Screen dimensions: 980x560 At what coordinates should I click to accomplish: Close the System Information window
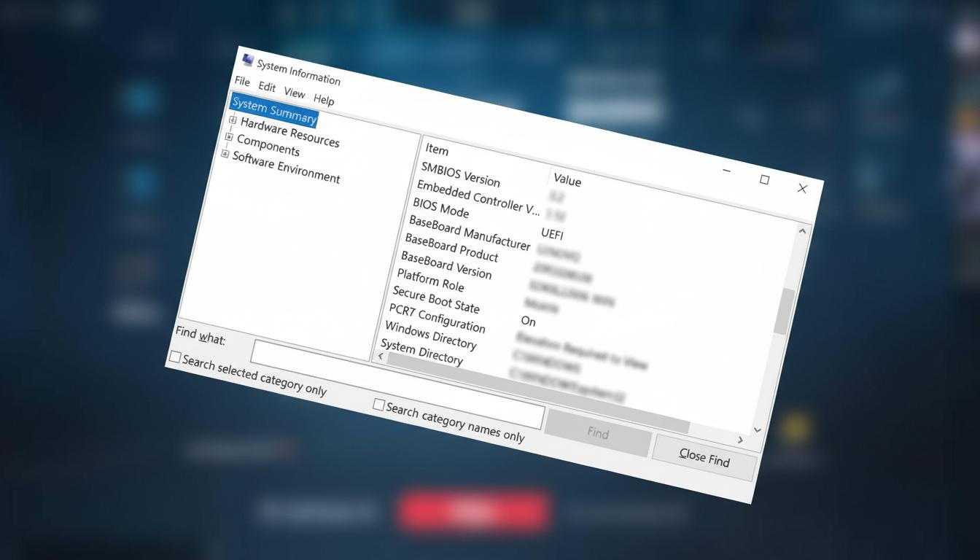click(x=802, y=188)
